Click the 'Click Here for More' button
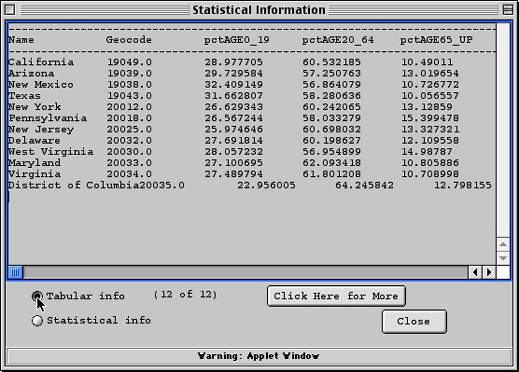The image size is (519, 372). 336,296
